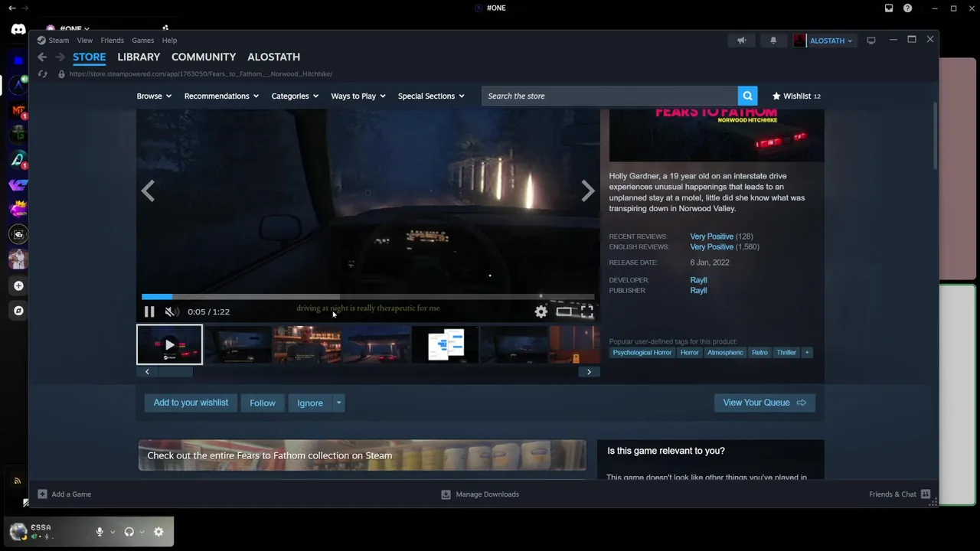Switch Steam to Big Picture mode icon
The image size is (980, 551).
(x=871, y=41)
